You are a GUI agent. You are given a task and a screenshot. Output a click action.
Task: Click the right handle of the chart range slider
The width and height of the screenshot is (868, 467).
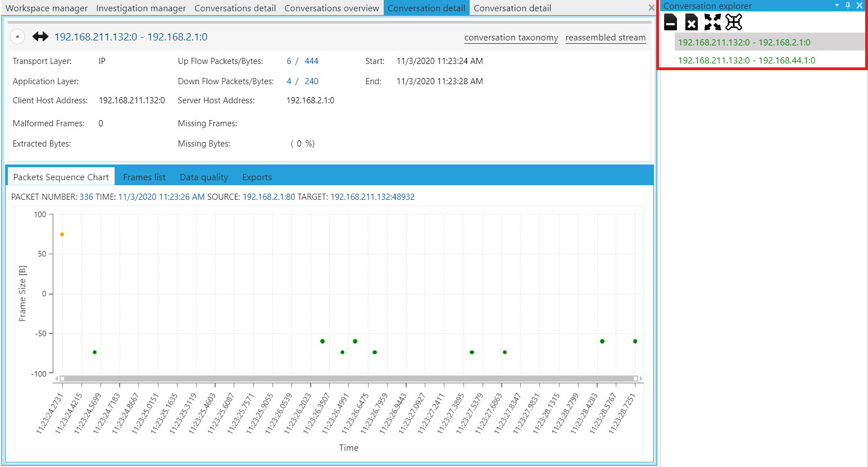[635, 379]
